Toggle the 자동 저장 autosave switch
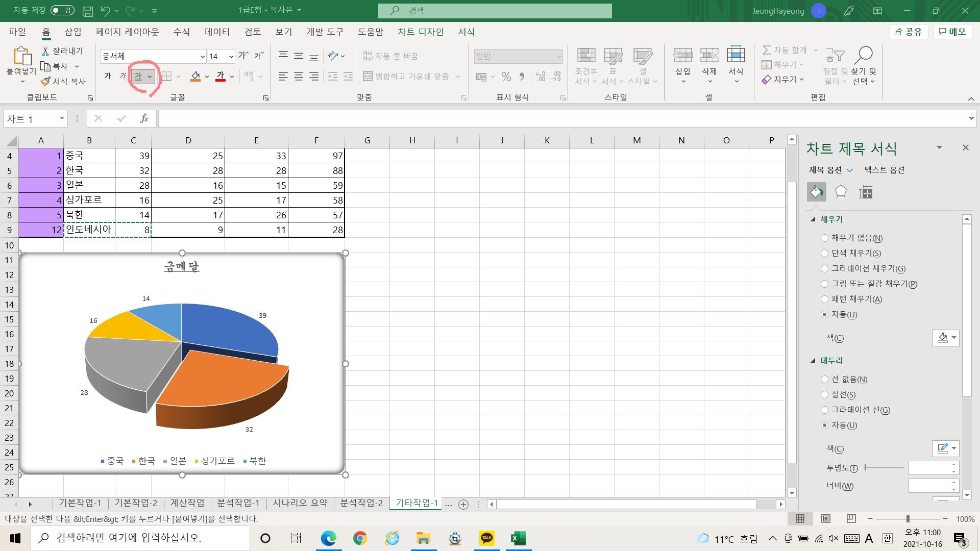Image resolution: width=980 pixels, height=551 pixels. [62, 10]
